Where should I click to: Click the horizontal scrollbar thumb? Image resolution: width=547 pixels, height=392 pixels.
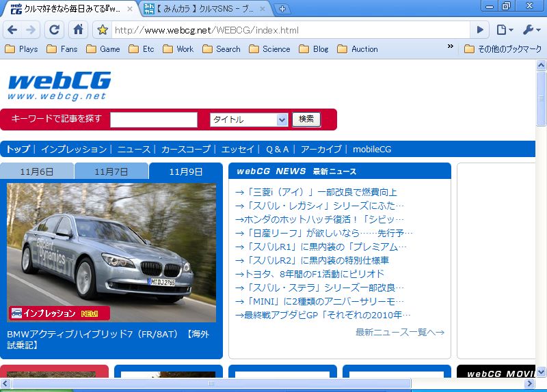coord(211,384)
